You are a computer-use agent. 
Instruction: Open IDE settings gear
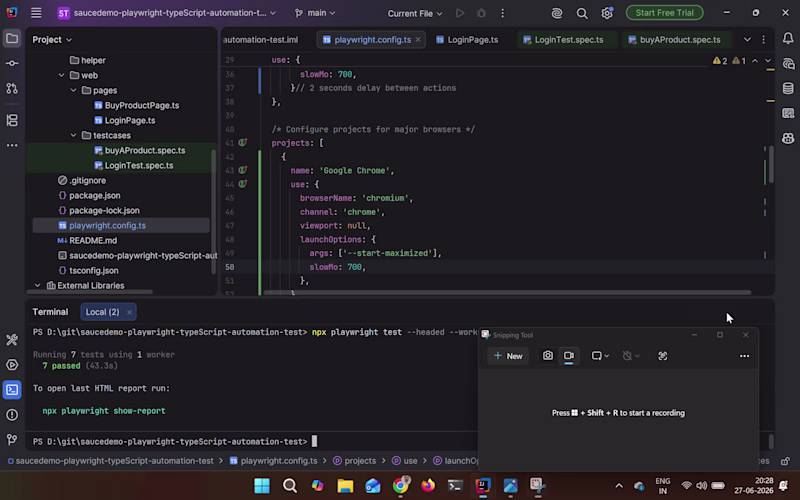pos(607,13)
